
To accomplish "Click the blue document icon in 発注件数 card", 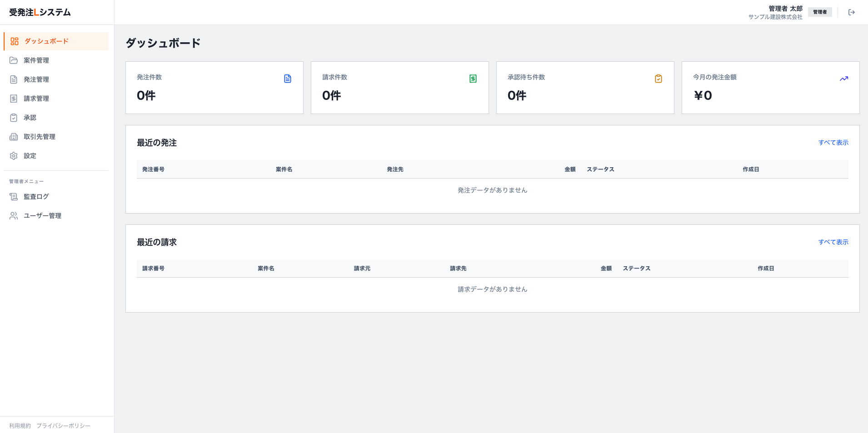I will click(x=288, y=79).
